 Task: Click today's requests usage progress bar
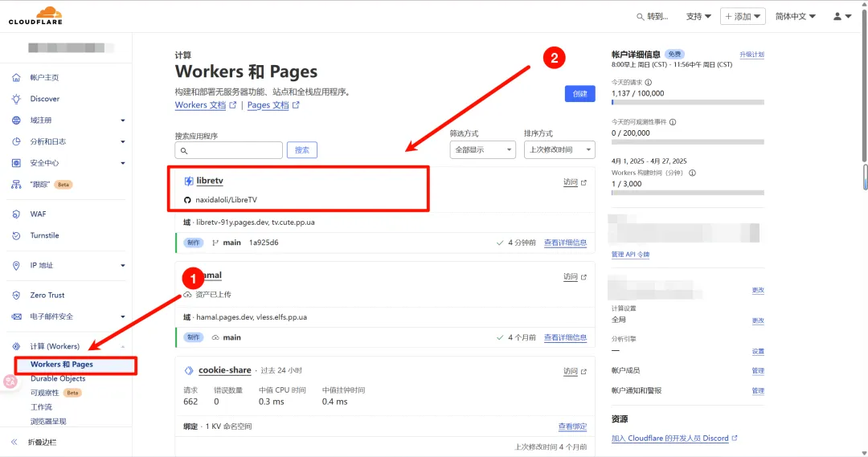click(687, 102)
